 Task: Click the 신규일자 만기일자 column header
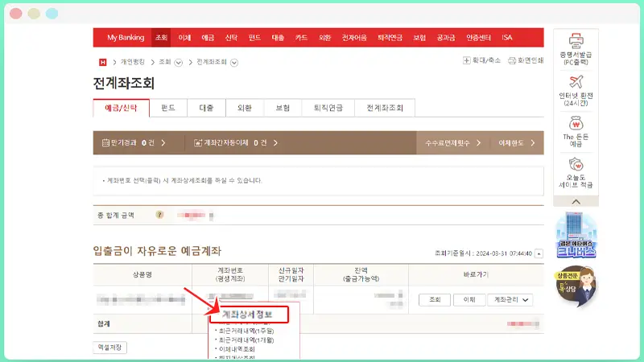coord(291,274)
